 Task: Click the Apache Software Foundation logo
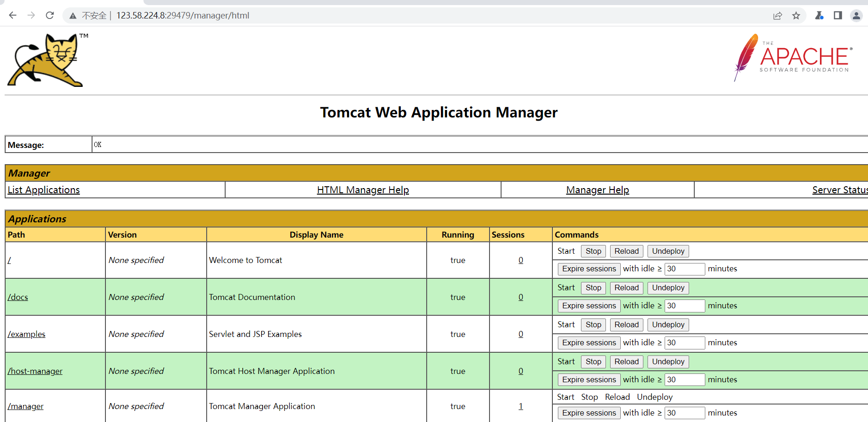tap(793, 58)
